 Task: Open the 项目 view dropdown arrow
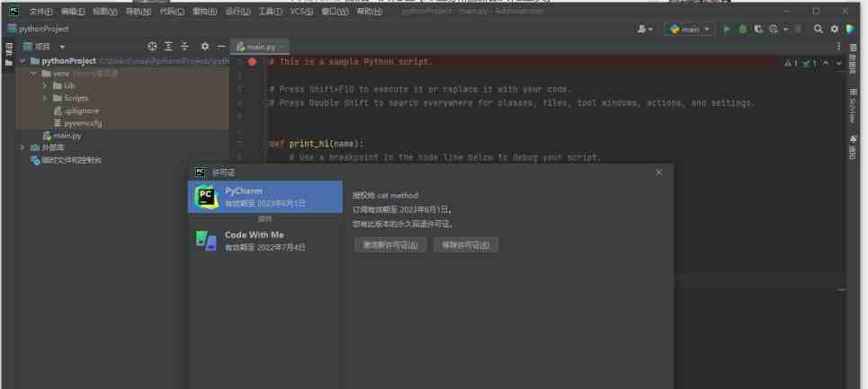coord(62,47)
